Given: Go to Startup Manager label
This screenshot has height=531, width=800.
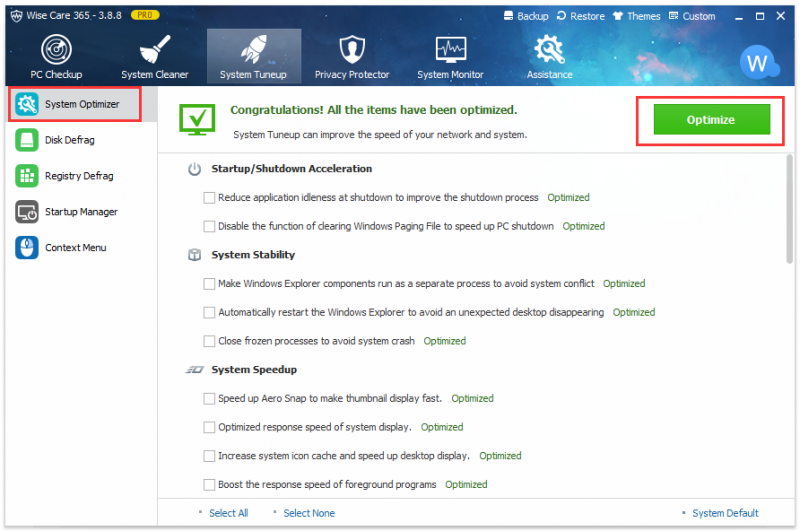Looking at the screenshot, I should tap(81, 212).
